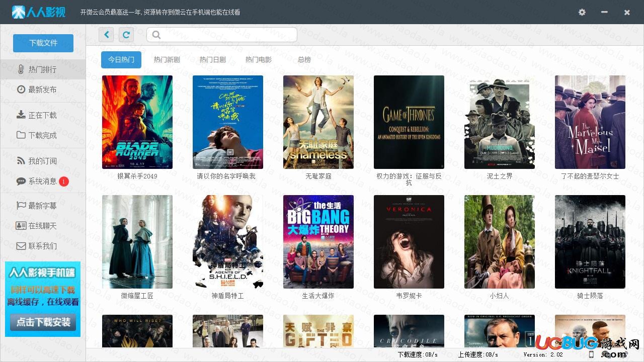This screenshot has width=644, height=362.
Task: Open settings via the gear icon
Action: click(582, 12)
